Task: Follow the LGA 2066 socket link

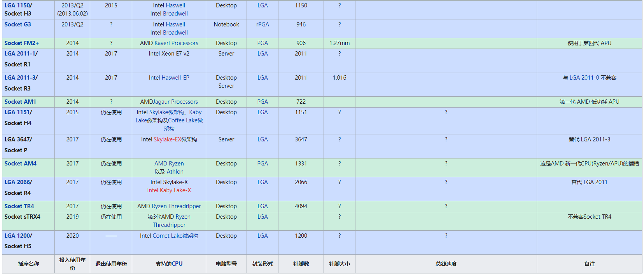Action: pyautogui.click(x=17, y=182)
